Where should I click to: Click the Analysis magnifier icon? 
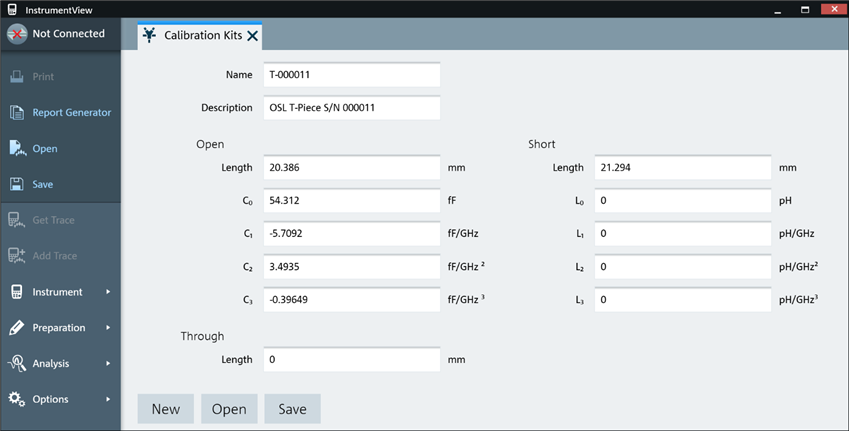point(17,363)
